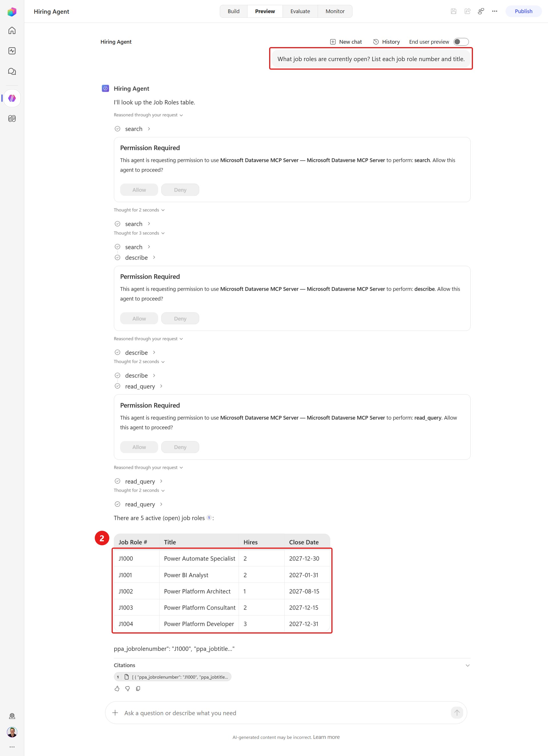548x756 pixels.
Task: Click the Ask a question input field
Action: tap(286, 713)
